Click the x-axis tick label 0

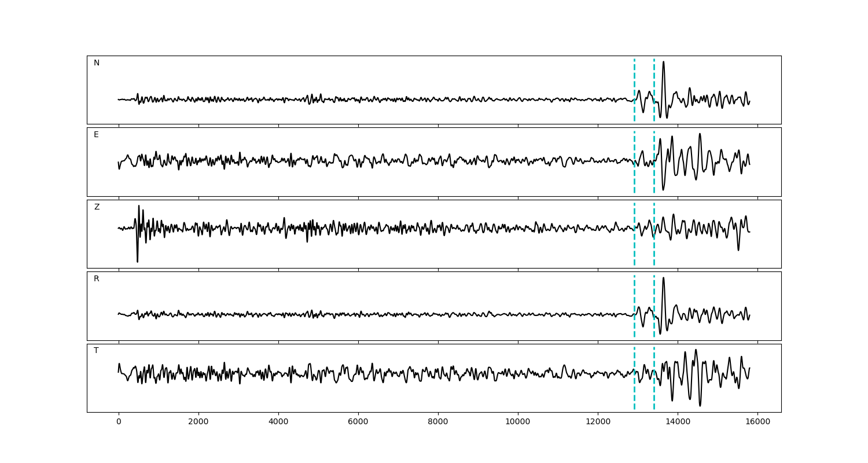point(119,422)
